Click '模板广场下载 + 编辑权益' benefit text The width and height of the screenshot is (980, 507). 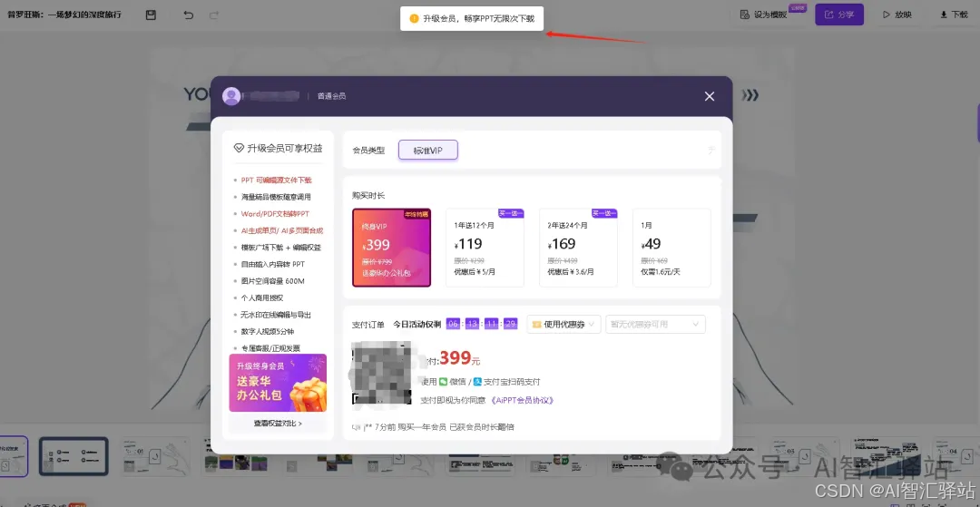click(281, 248)
